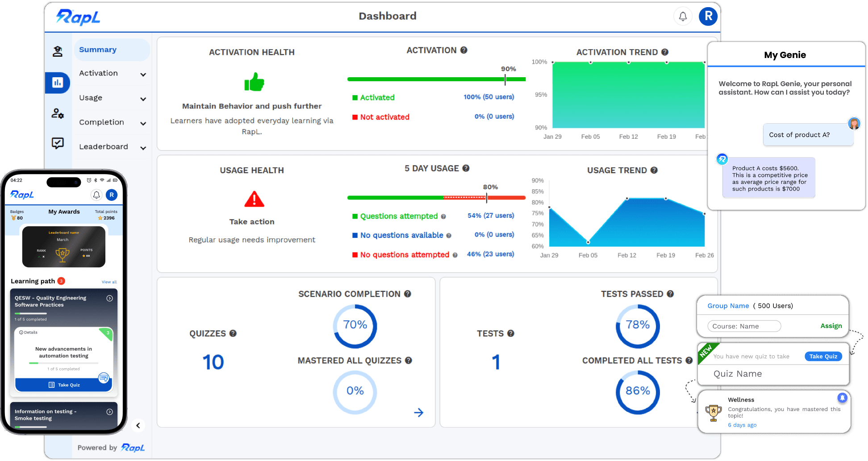Open the notification bell in dashboard header

pyautogui.click(x=683, y=17)
